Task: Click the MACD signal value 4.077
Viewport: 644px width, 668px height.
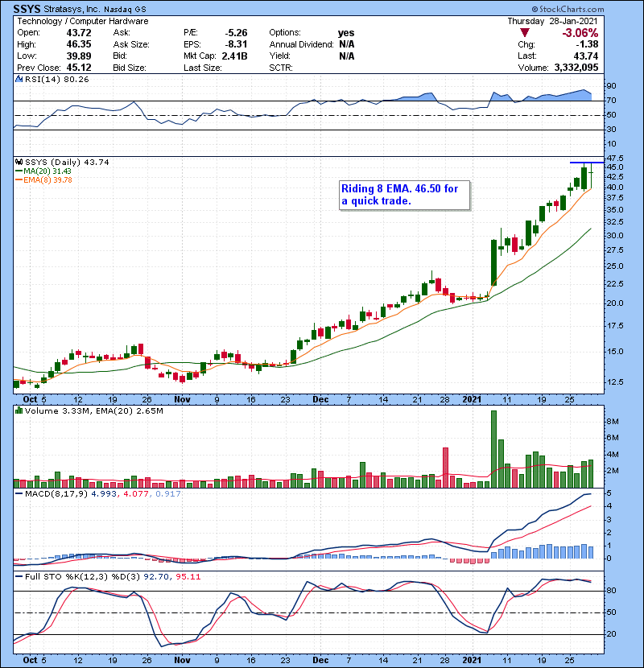Action: (x=136, y=494)
